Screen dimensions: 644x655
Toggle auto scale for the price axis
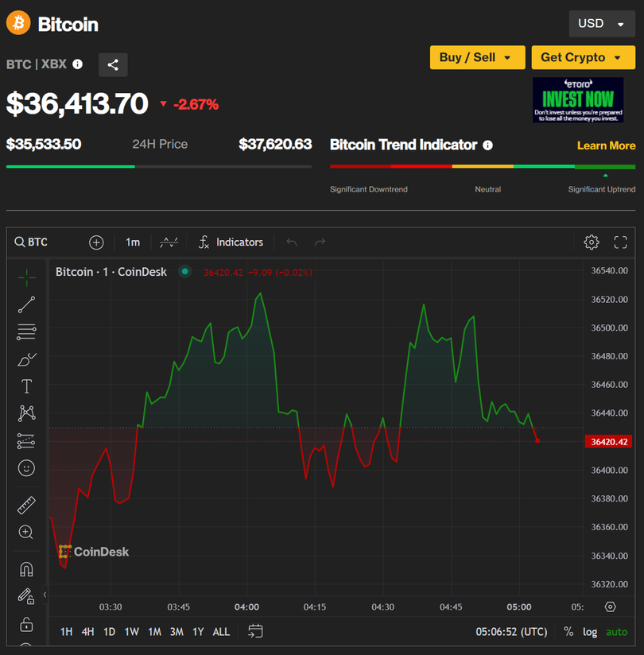616,632
